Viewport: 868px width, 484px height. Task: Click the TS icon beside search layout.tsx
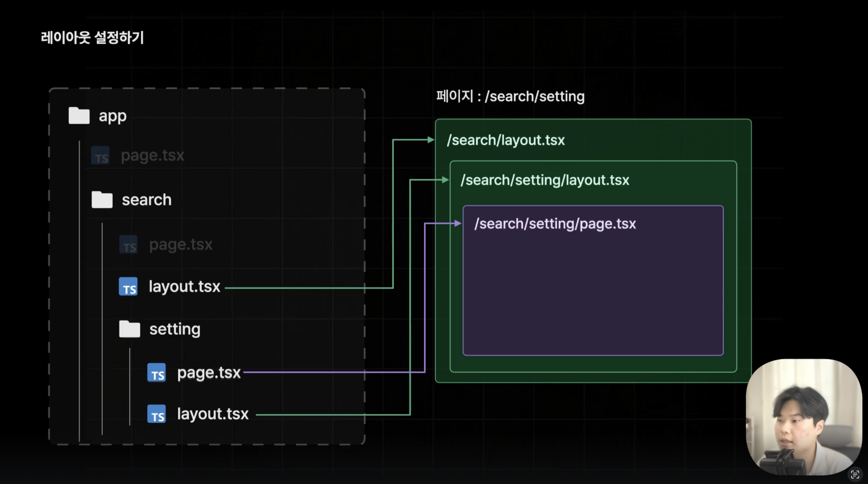[x=128, y=287]
